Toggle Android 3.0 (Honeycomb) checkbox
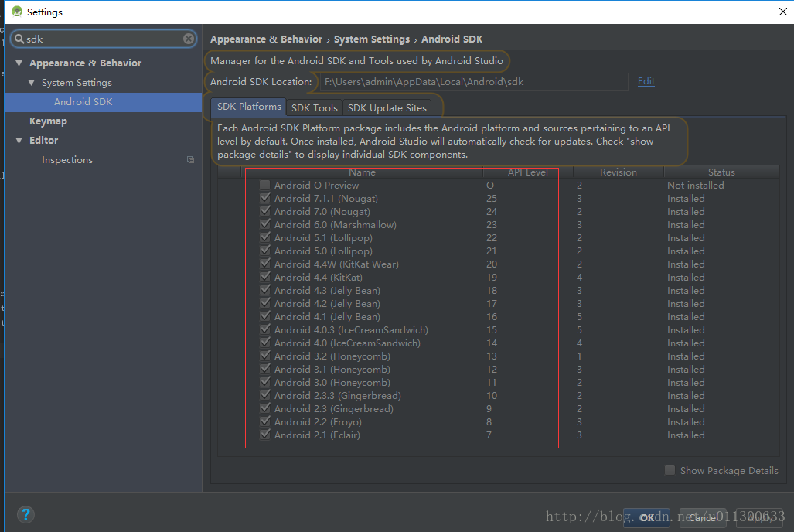Viewport: 794px width, 532px height. click(265, 383)
